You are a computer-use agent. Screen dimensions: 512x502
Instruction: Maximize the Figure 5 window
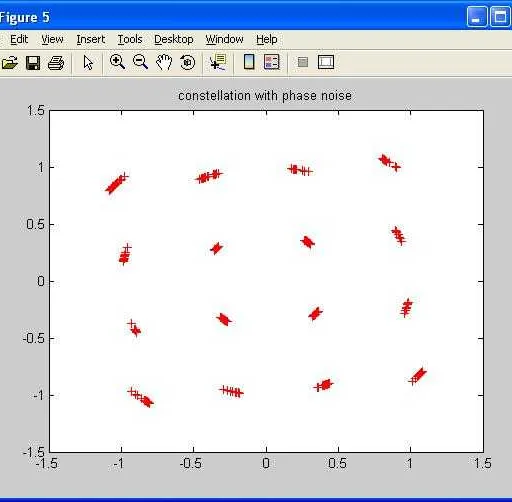tap(500, 17)
